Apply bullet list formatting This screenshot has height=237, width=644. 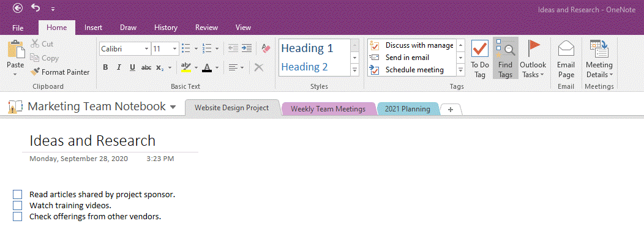pos(186,48)
